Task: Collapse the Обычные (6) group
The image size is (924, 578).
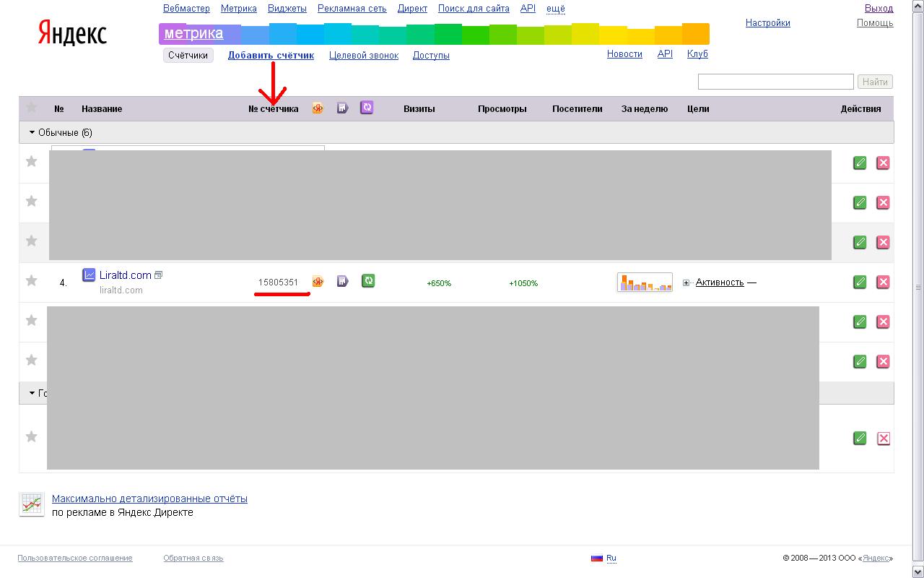Action: pos(32,133)
